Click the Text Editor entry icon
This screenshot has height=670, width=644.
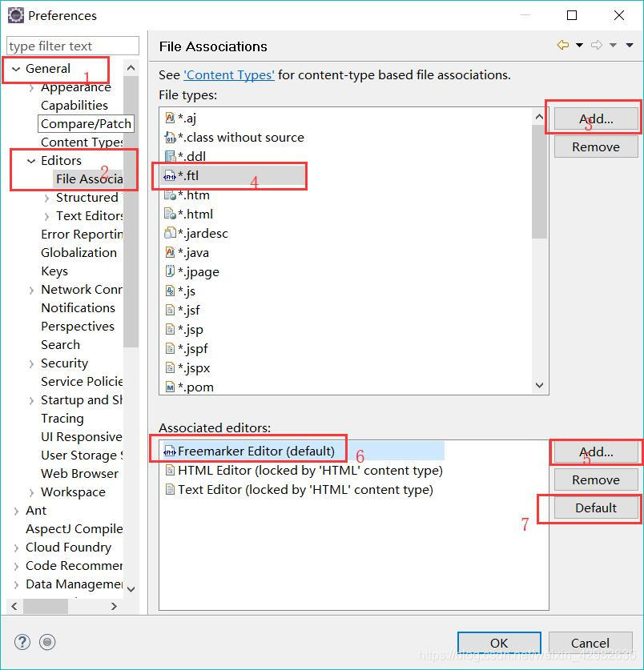click(170, 489)
